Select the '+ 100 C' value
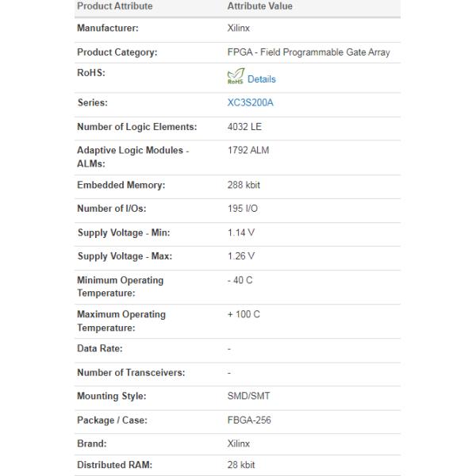This screenshot has width=476, height=476. 244,314
